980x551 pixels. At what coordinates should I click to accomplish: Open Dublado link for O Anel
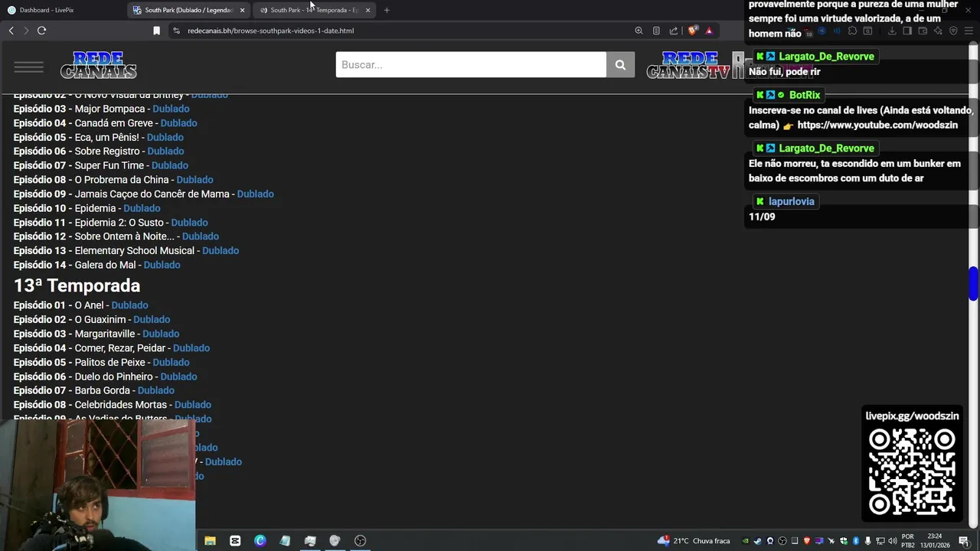pyautogui.click(x=129, y=305)
